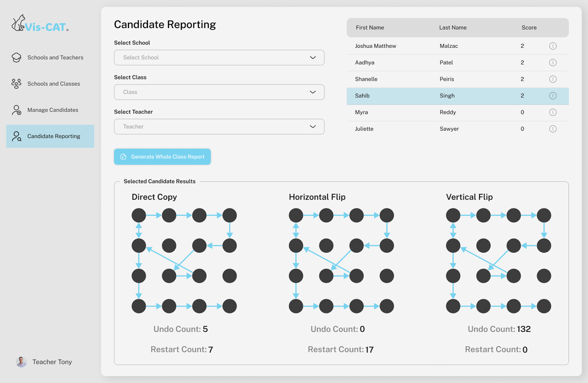588x383 pixels.
Task: Click Teacher Tony profile avatar
Action: 21,362
